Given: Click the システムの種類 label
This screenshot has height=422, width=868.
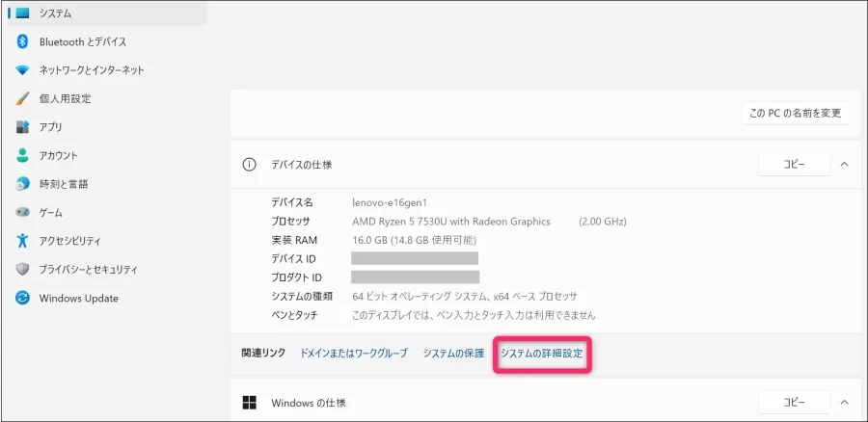Looking at the screenshot, I should [x=302, y=297].
